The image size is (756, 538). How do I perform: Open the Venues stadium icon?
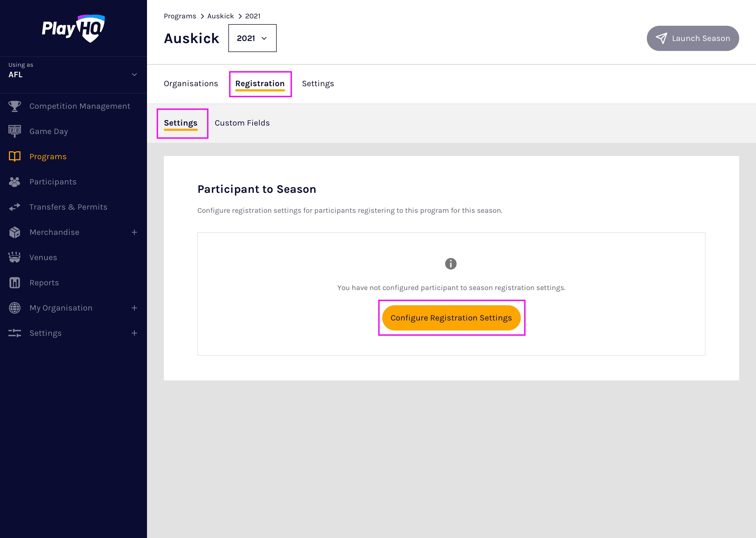(x=14, y=257)
